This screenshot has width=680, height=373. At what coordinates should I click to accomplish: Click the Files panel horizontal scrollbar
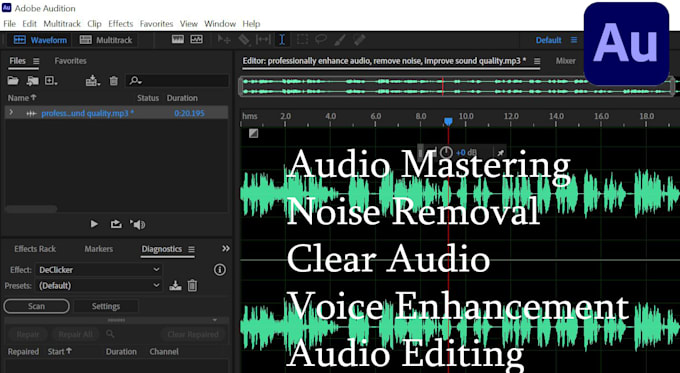31,209
